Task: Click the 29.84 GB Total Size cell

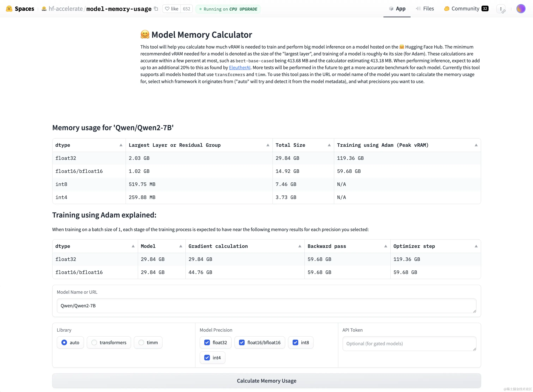Action: point(303,158)
